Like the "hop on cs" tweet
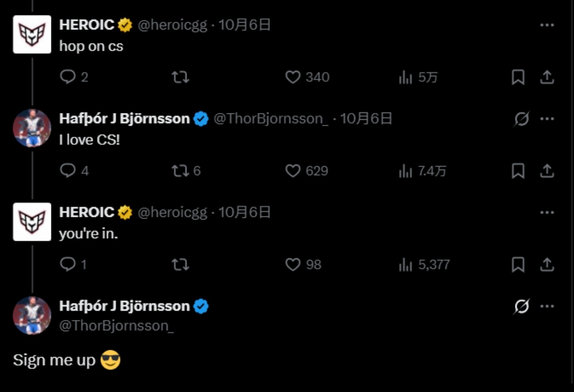Screen dimensions: 574x392 [x=293, y=78]
